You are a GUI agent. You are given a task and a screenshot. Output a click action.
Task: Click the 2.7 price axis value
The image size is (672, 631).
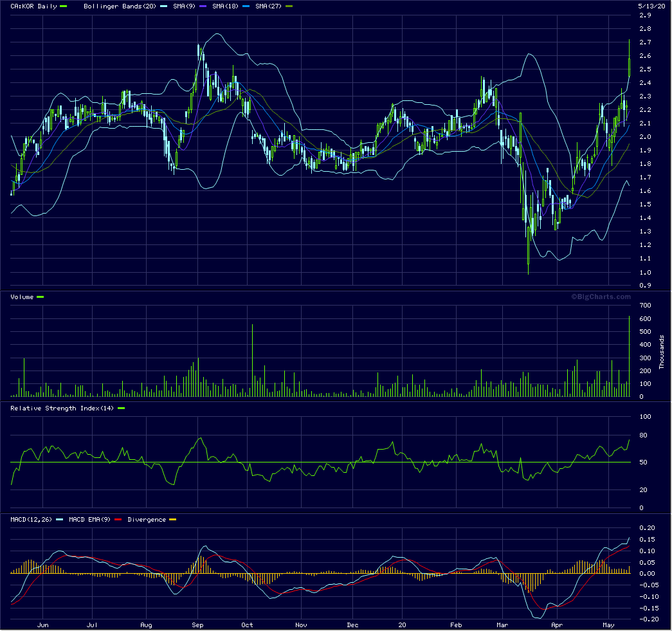pyautogui.click(x=646, y=42)
